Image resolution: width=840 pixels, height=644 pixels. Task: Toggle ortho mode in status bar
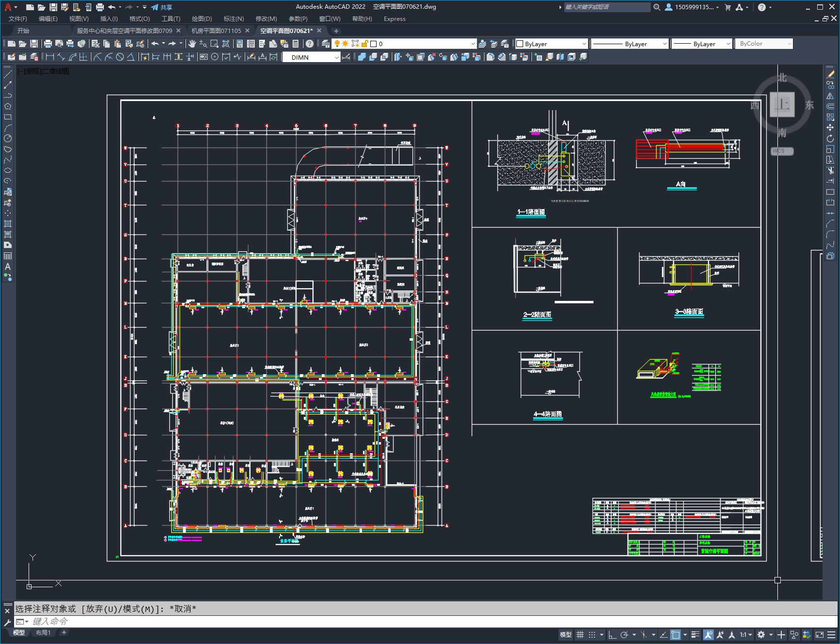point(612,634)
